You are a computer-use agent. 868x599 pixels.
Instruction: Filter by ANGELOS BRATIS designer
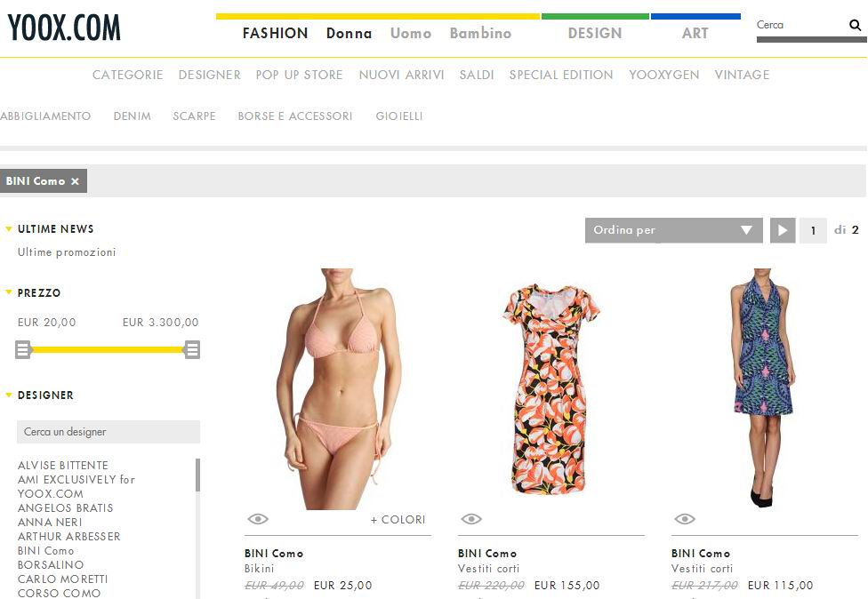pos(65,507)
